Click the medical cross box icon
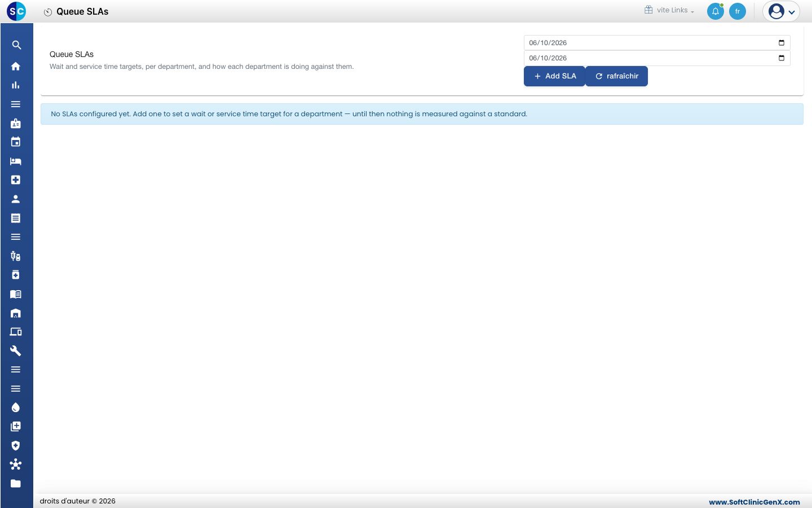Image resolution: width=812 pixels, height=508 pixels. click(16, 180)
